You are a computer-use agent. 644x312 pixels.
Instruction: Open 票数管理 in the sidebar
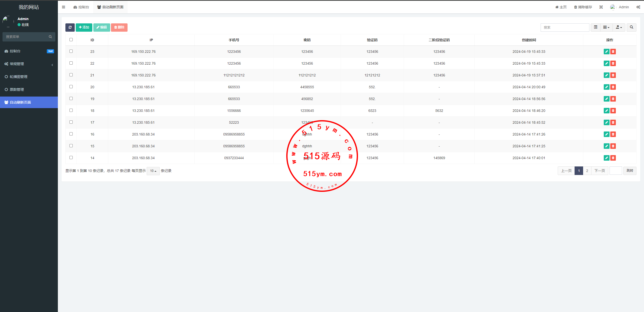tap(17, 90)
